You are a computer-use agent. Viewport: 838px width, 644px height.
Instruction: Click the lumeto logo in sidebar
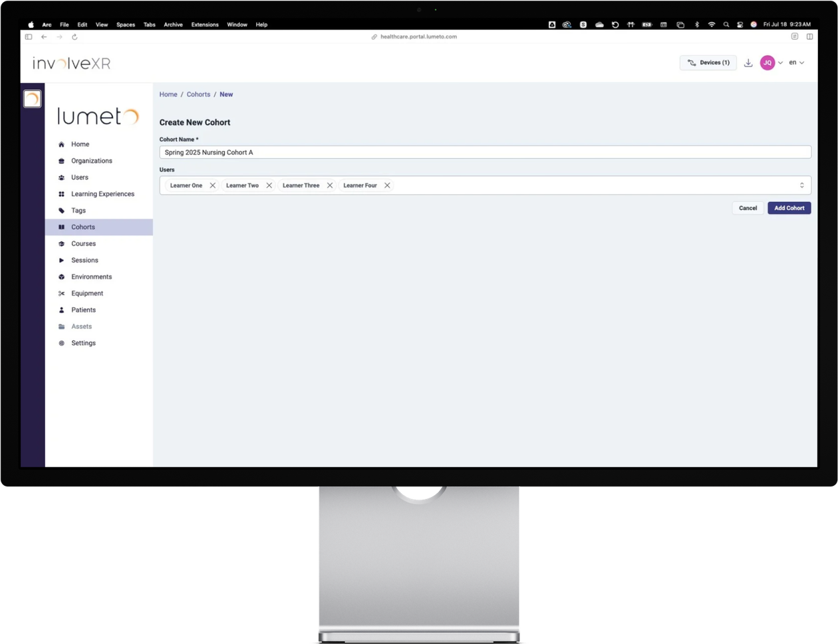[98, 116]
